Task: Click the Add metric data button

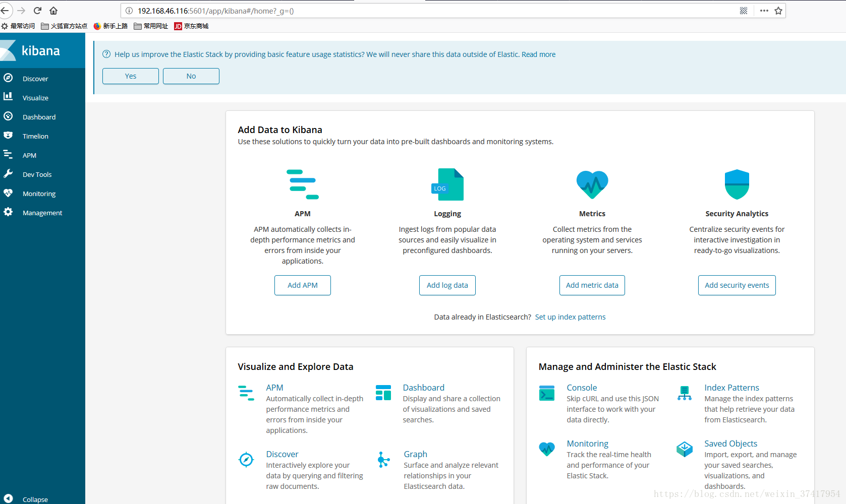Action: coord(592,285)
